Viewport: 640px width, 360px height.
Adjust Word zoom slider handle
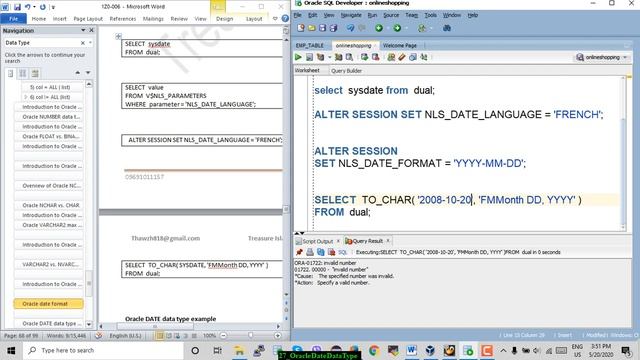point(251,336)
